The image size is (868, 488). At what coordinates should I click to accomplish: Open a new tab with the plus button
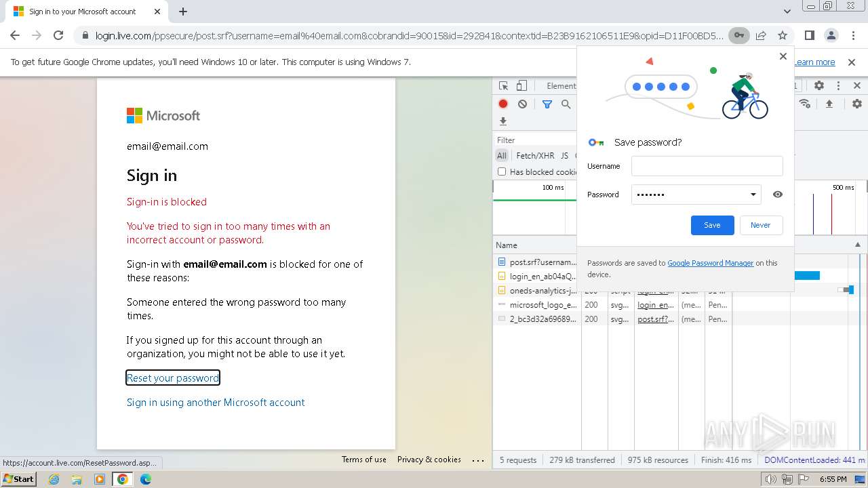pyautogui.click(x=183, y=12)
